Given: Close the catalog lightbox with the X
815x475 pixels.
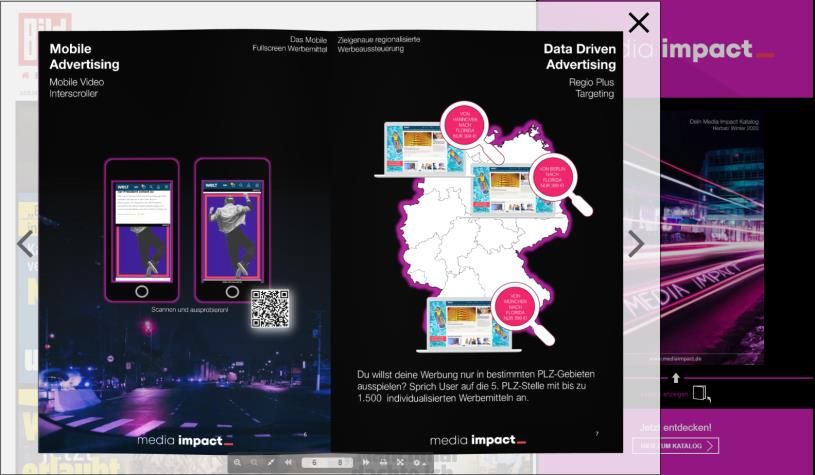Looking at the screenshot, I should click(638, 23).
